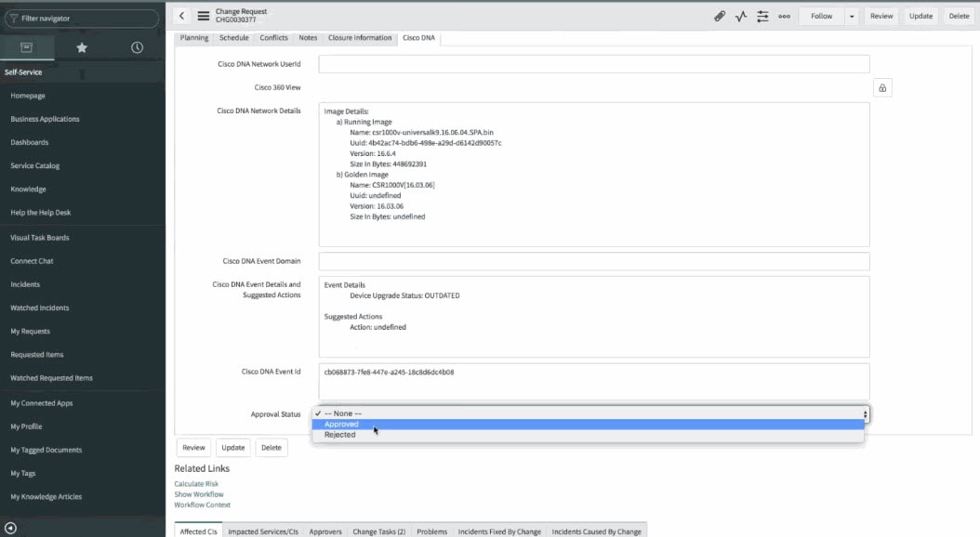
Task: Open Connect Chat in navigator
Action: [x=32, y=261]
